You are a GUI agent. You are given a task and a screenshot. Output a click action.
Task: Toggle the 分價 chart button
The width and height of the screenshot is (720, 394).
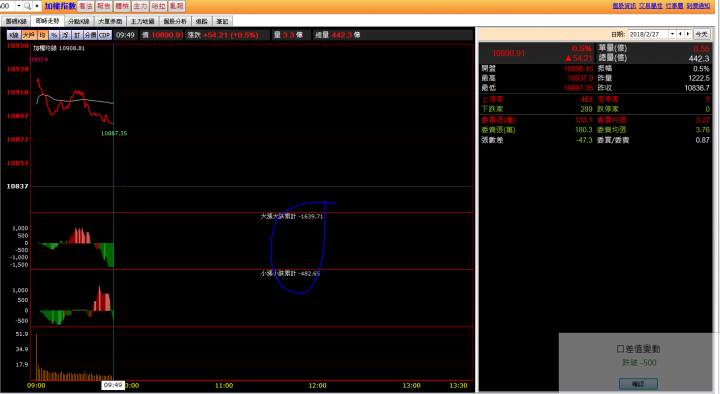coord(90,35)
